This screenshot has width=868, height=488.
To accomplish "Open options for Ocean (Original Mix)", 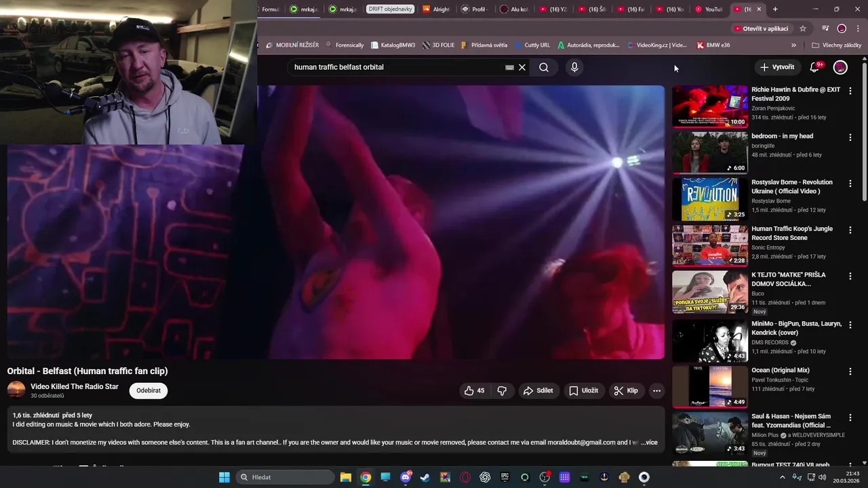I will (850, 371).
